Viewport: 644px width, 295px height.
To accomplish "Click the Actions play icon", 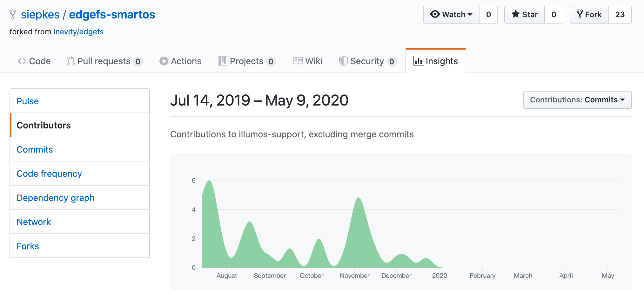I will [164, 61].
